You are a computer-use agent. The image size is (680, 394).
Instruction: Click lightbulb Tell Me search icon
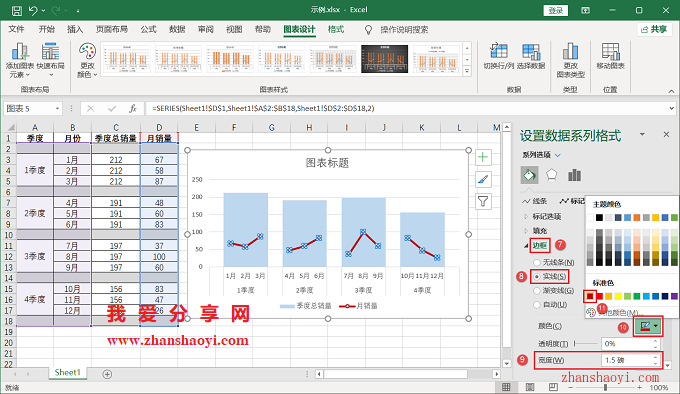[368, 29]
